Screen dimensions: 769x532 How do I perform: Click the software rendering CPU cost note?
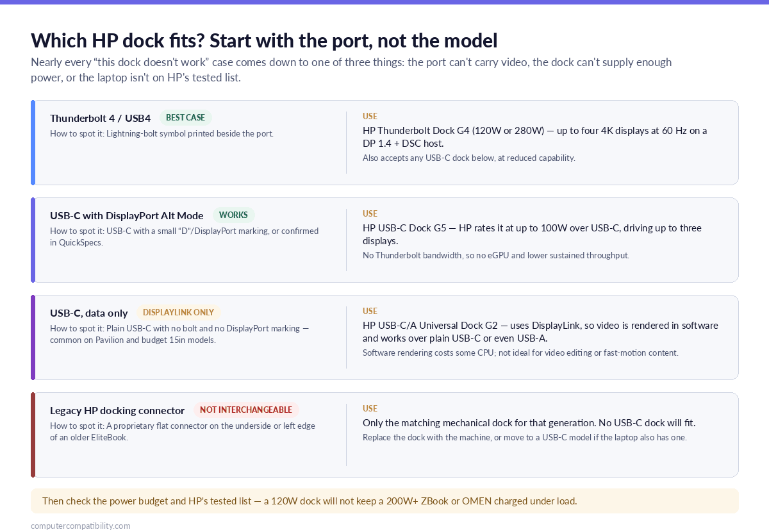click(520, 353)
